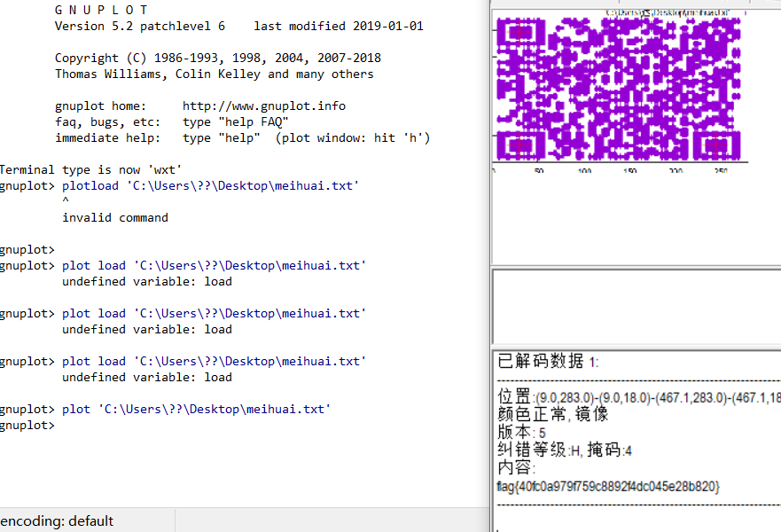The image size is (781, 532).
Task: Click the "(plot window: hit 'h')" hint
Action: [353, 138]
